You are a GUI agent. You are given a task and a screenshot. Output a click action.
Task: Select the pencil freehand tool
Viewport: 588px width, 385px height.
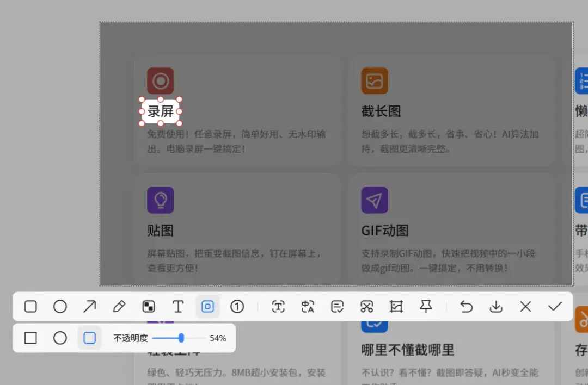[x=119, y=307]
